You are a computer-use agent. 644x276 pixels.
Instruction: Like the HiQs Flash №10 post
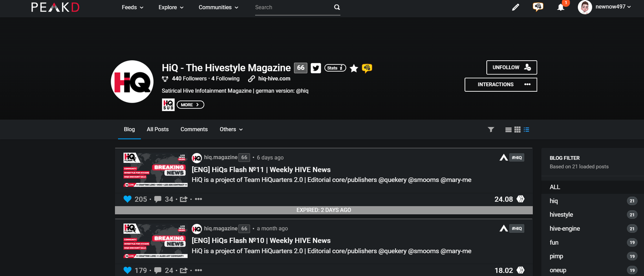click(127, 270)
